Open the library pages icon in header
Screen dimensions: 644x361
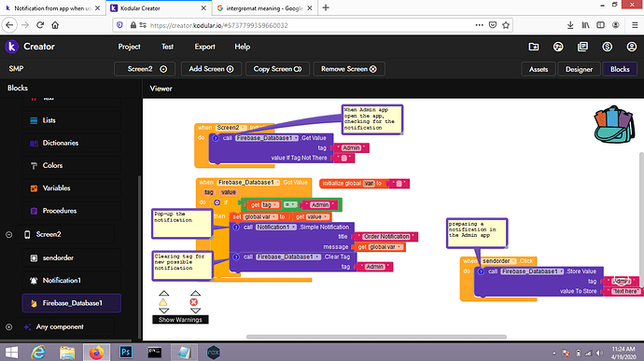[582, 47]
